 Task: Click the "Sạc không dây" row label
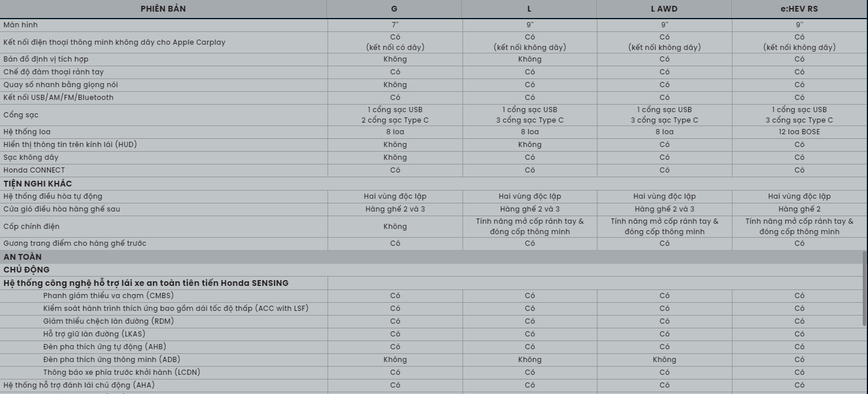coord(31,157)
